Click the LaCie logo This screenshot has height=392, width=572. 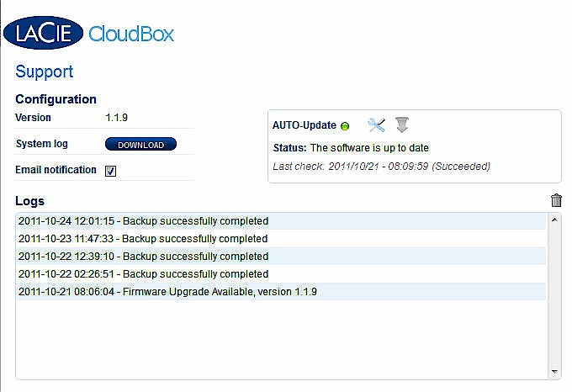pyautogui.click(x=44, y=33)
